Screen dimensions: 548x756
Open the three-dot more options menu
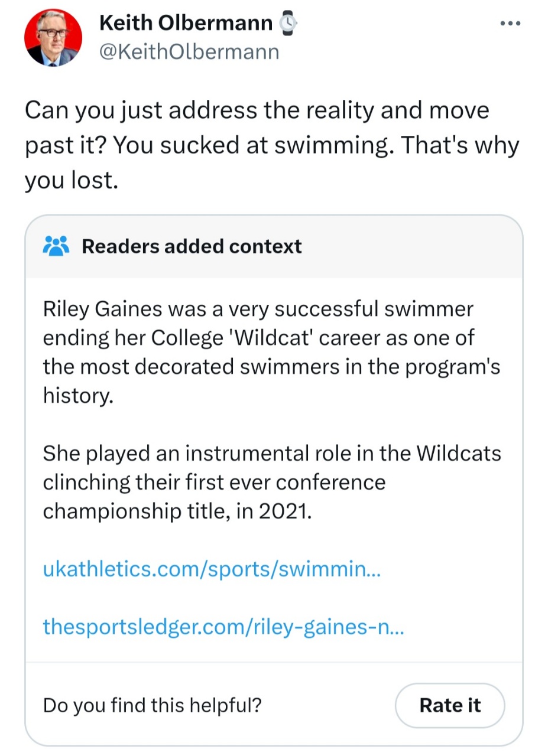pyautogui.click(x=510, y=24)
